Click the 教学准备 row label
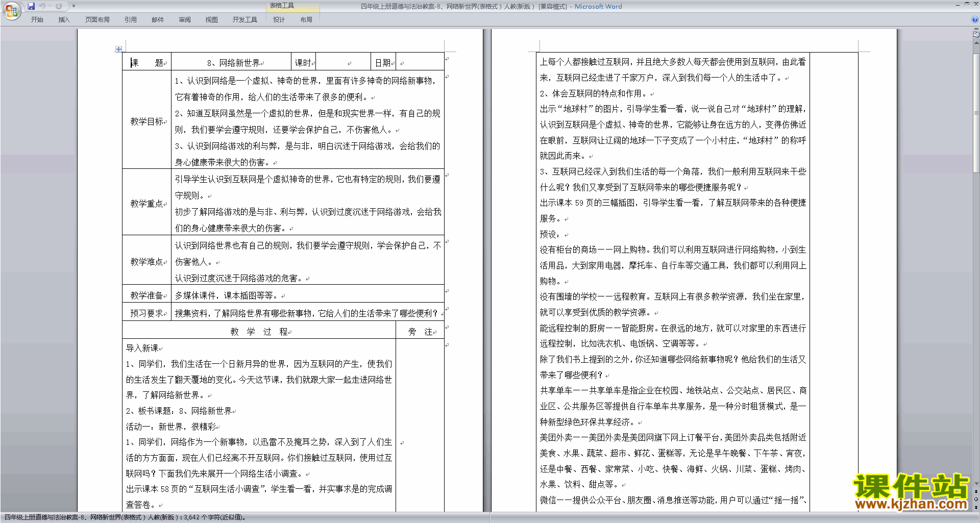 click(146, 295)
